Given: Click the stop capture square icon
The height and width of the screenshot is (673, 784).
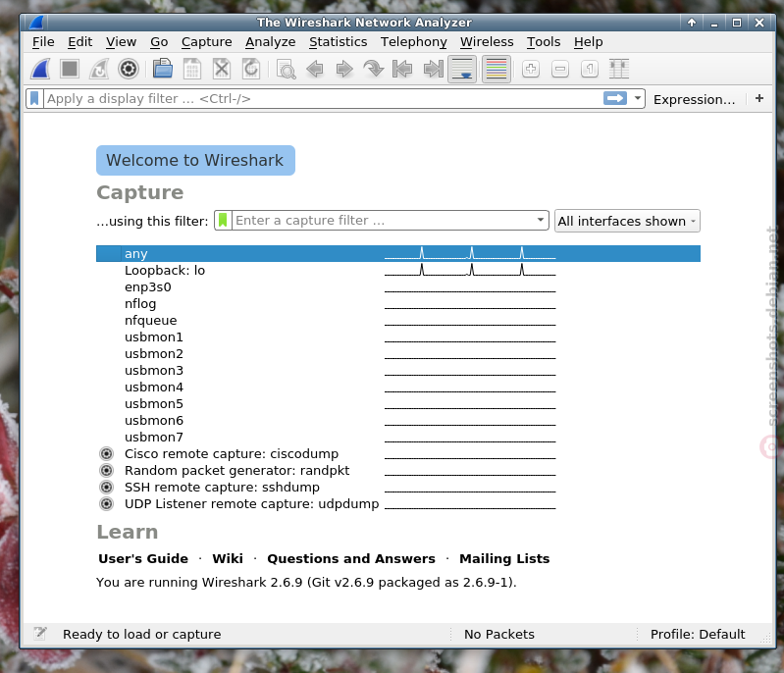Looking at the screenshot, I should [70, 69].
